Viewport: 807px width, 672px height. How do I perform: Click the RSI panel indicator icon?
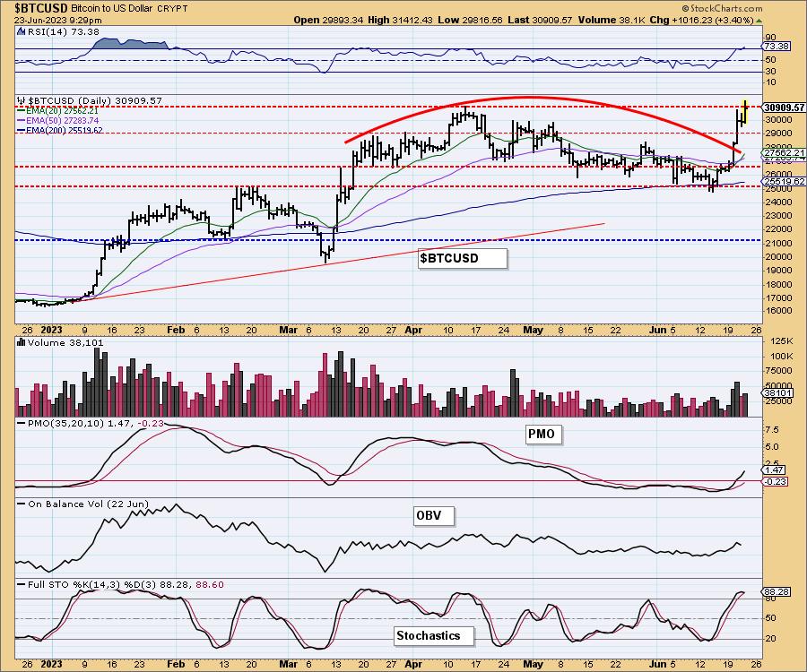(x=21, y=32)
